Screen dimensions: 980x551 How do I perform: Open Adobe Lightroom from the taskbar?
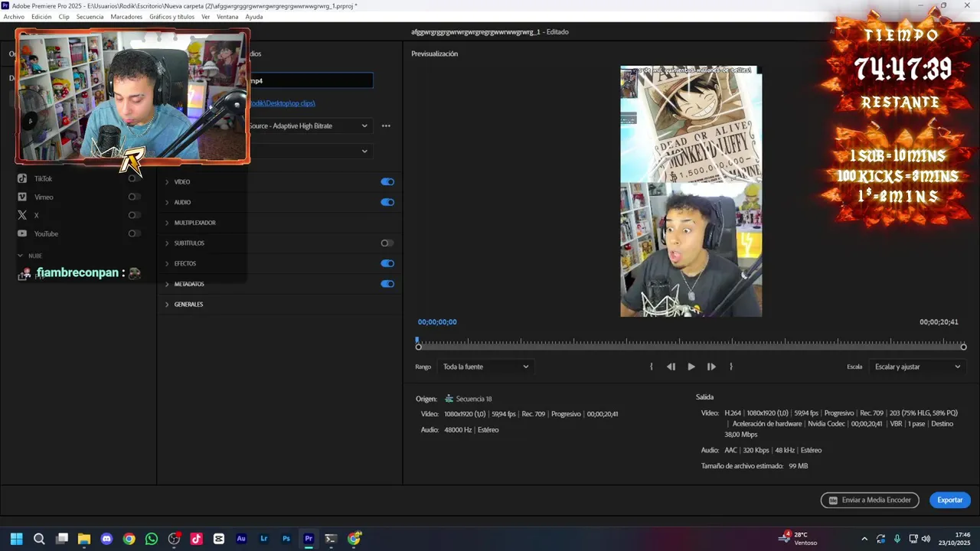[x=263, y=539]
